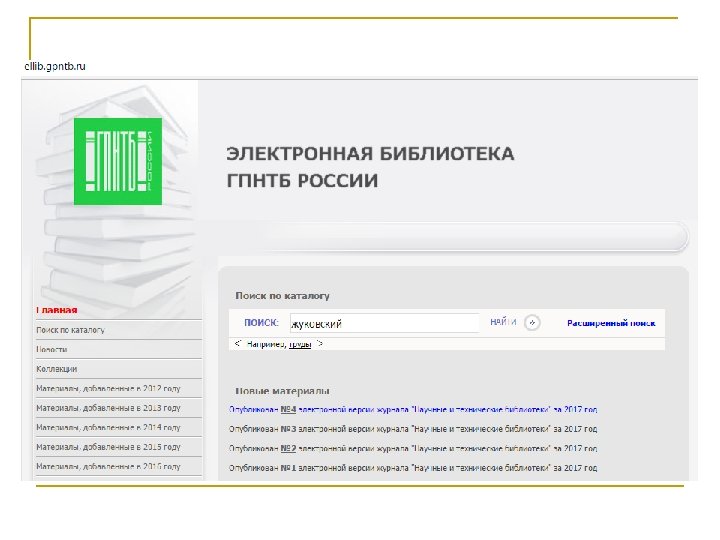Focus the search field containing жуковский
Viewport: 720px width, 540px height.
point(384,323)
